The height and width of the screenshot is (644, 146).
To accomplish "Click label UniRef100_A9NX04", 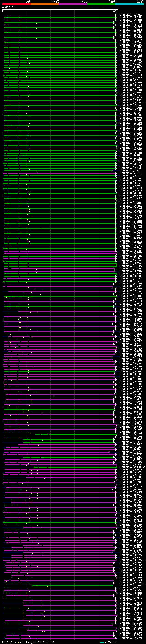I will pyautogui.click(x=131, y=638).
